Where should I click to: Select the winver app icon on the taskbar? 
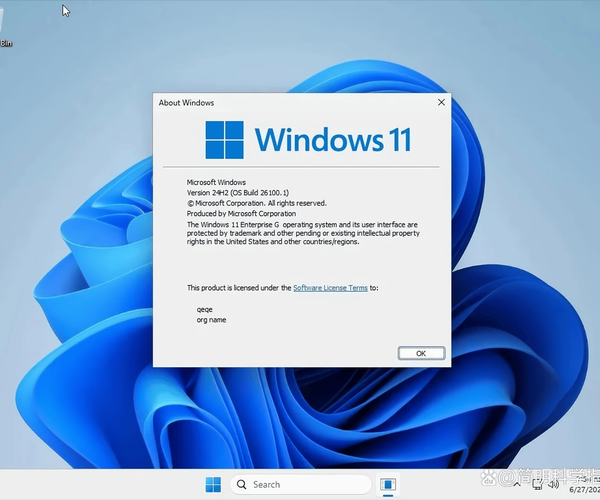pyautogui.click(x=388, y=485)
